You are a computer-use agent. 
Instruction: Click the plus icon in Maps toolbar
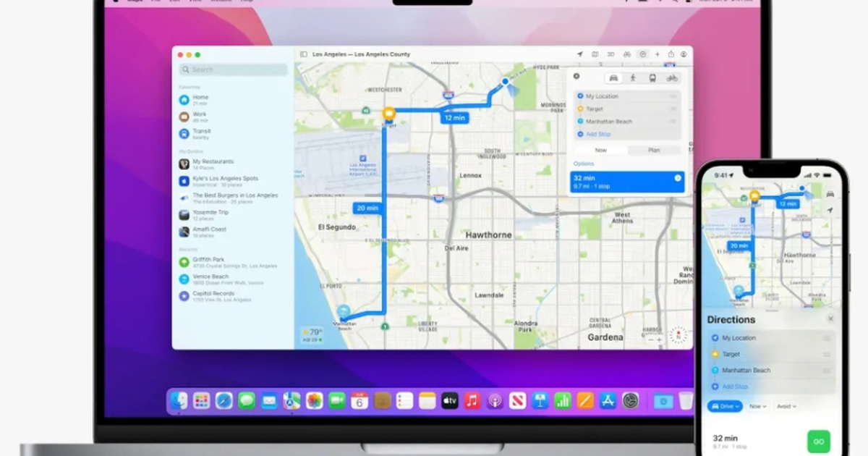[658, 54]
